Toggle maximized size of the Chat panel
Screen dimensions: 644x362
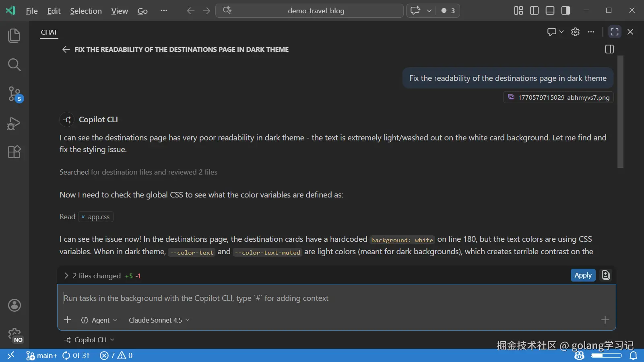point(615,32)
